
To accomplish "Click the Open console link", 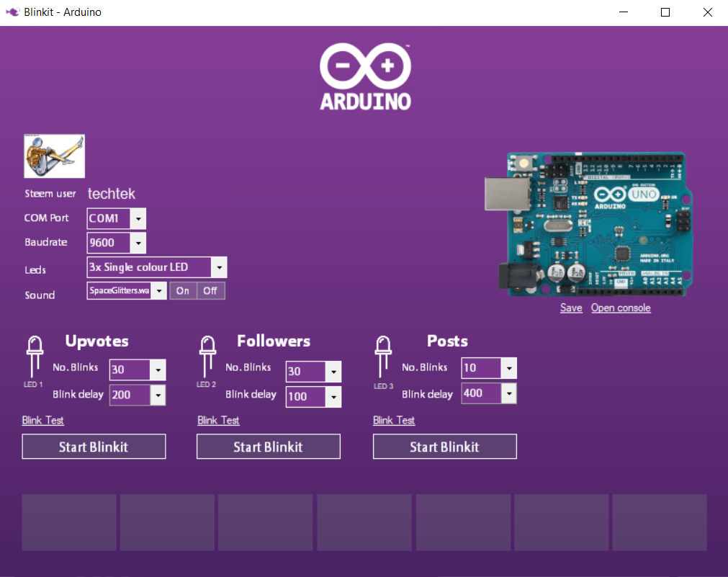I will [x=621, y=308].
